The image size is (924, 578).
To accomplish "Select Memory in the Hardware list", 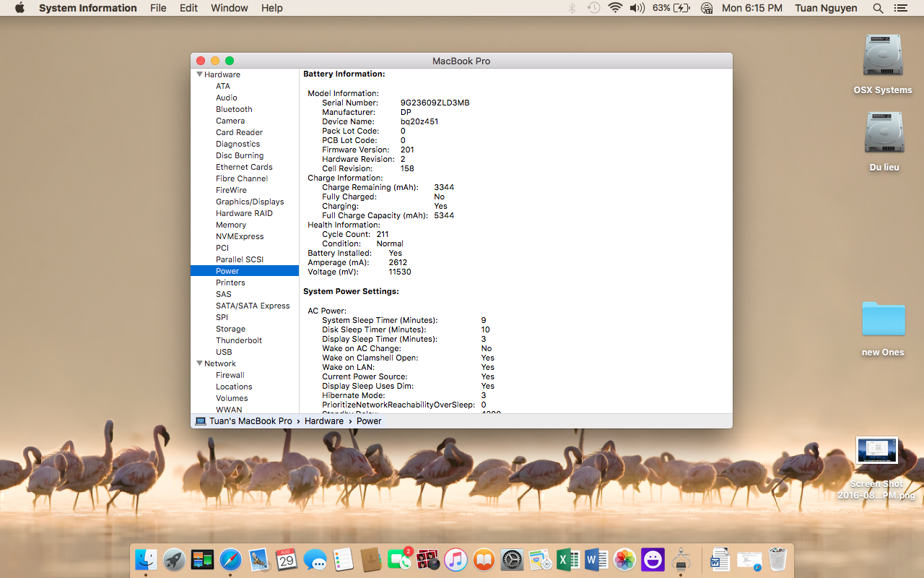I will pos(231,225).
